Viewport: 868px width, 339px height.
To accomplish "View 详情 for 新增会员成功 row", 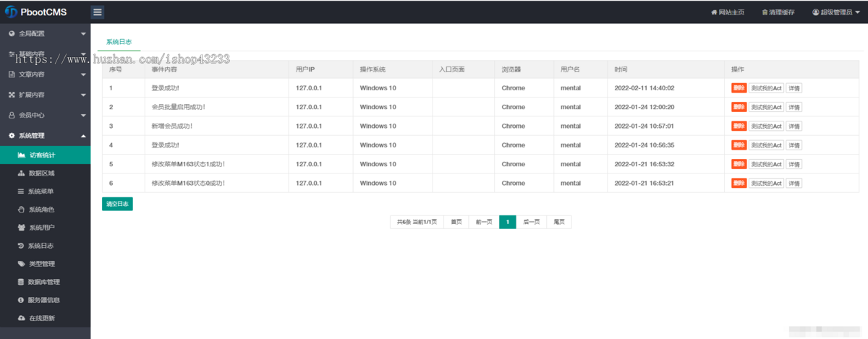I will pos(794,126).
